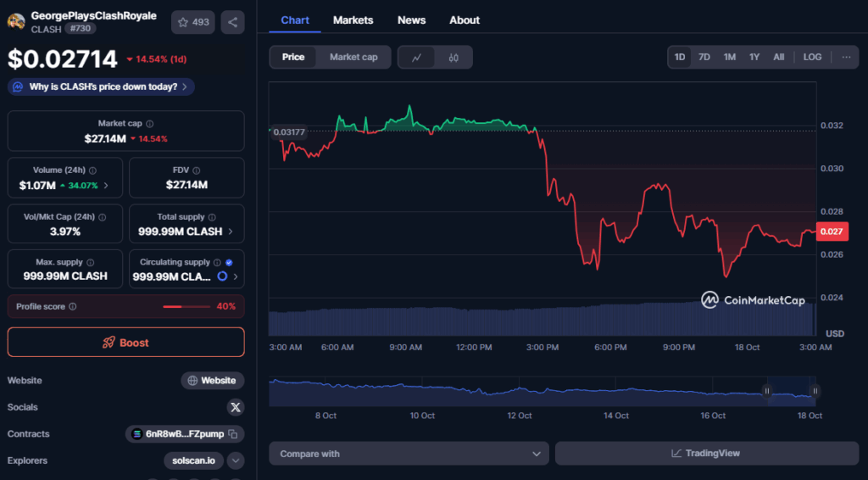
Task: Open the TradingView chart button
Action: pyautogui.click(x=705, y=454)
